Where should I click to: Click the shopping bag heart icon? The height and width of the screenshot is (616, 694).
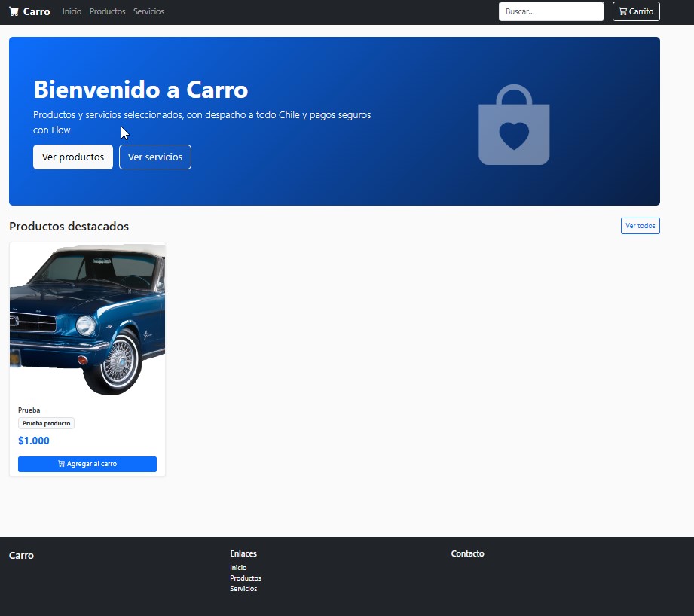514,125
